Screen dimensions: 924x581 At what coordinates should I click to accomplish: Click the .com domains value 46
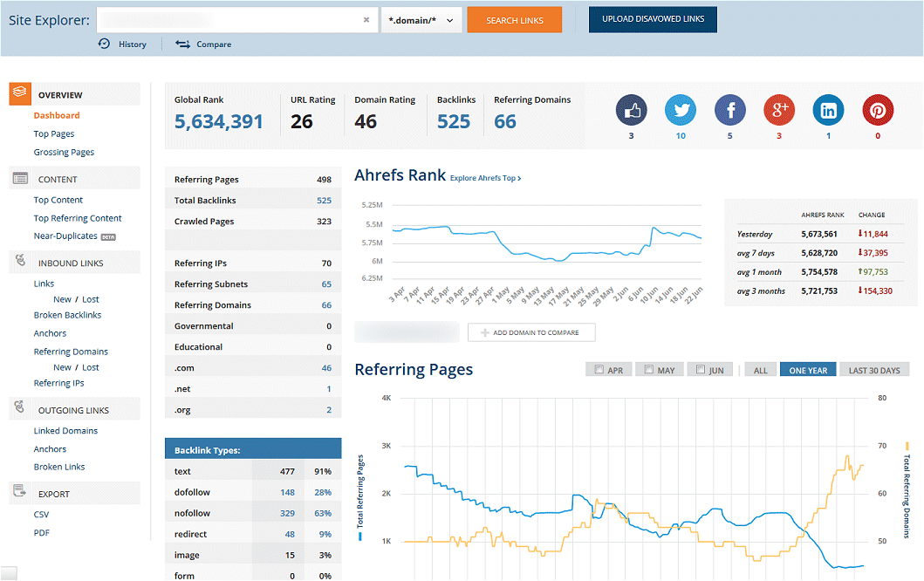pos(326,367)
